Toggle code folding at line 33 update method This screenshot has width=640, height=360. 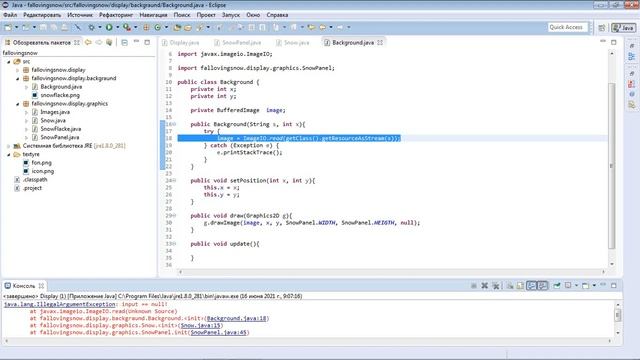(x=175, y=244)
